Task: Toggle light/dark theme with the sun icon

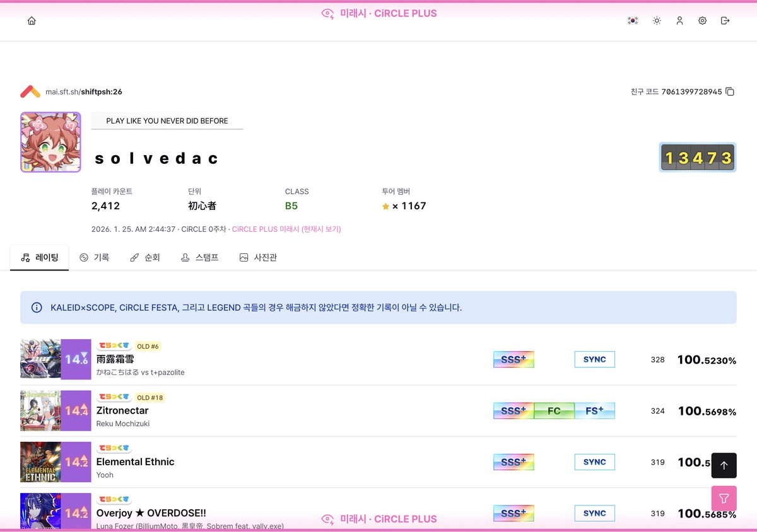Action: (656, 20)
